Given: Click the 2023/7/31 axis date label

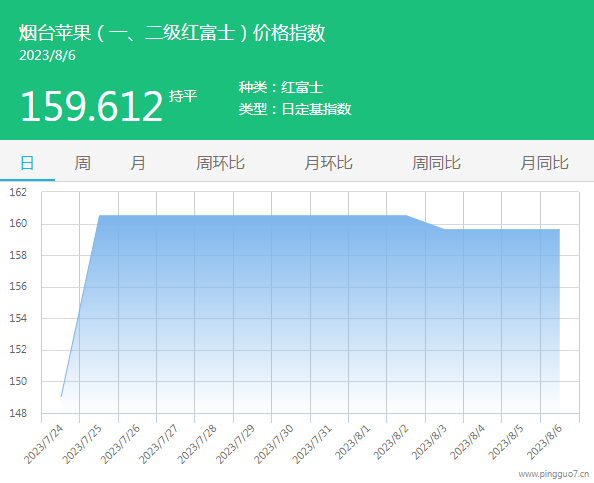Looking at the screenshot, I should pyautogui.click(x=312, y=445).
